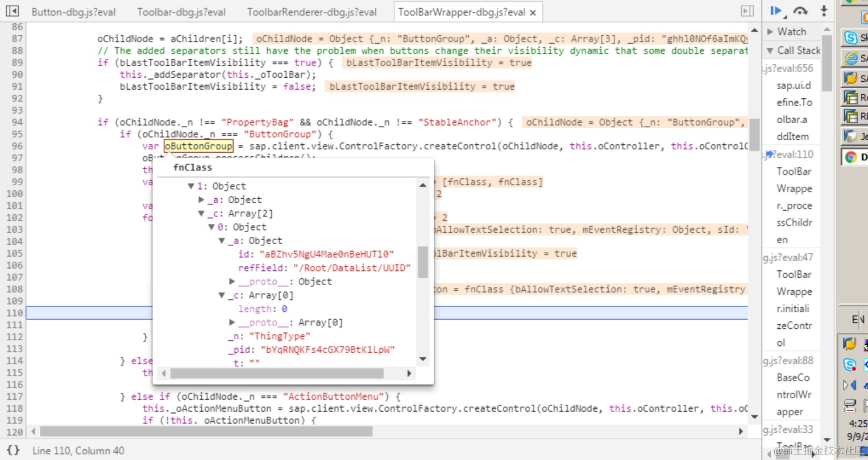Screen dimensions: 868x460
Task: Collapse the "_c: Array[0]" node
Action: click(x=222, y=295)
